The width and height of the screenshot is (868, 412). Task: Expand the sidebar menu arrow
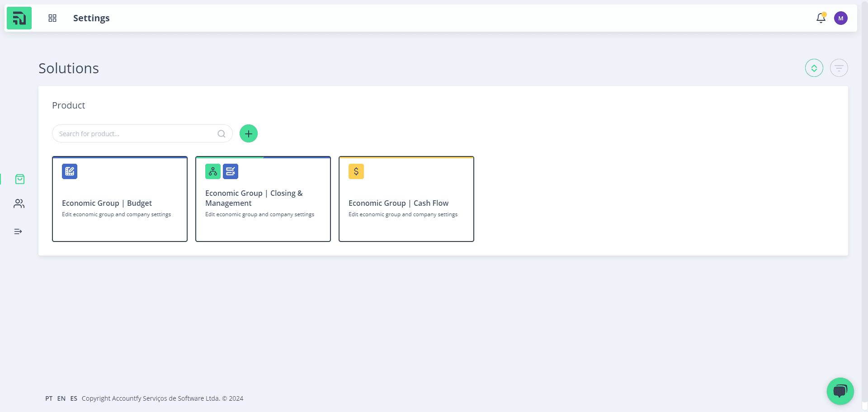coord(18,232)
